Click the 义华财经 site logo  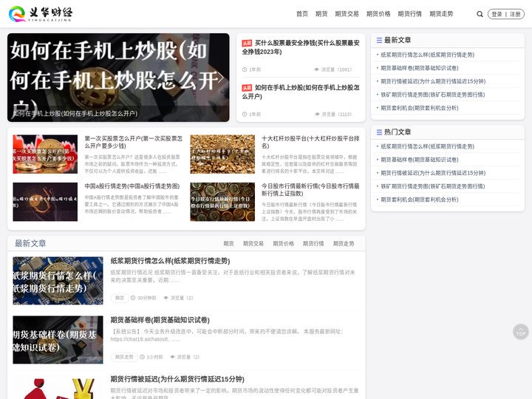pos(41,14)
